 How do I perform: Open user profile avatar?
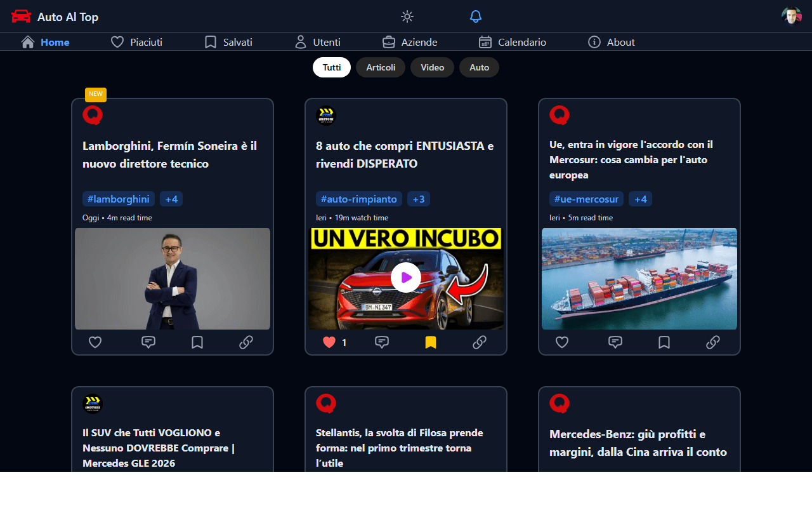[x=791, y=17]
